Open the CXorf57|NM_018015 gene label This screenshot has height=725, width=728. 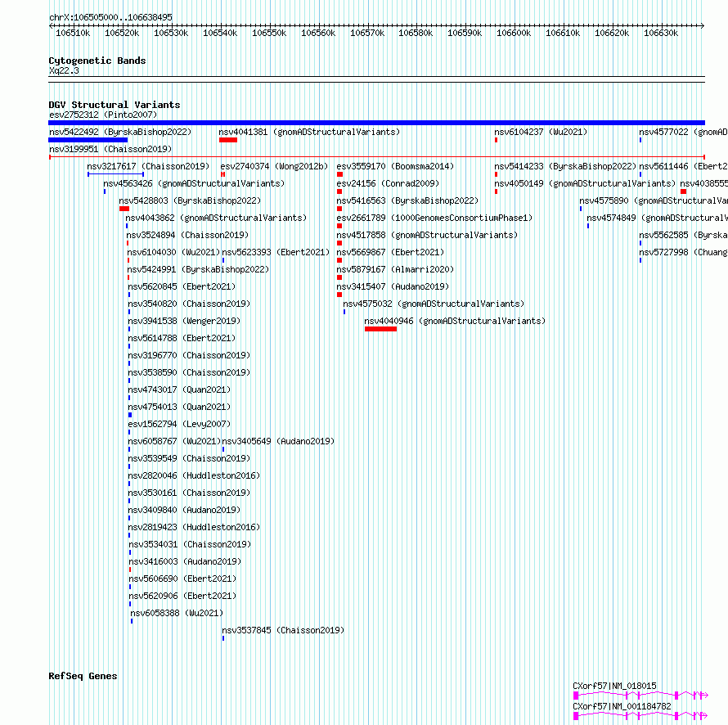coord(615,686)
